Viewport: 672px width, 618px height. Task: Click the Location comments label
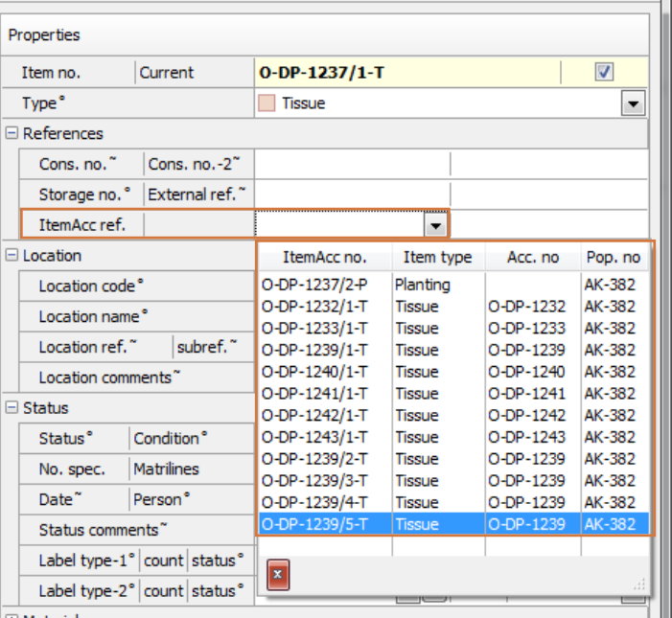tap(109, 377)
